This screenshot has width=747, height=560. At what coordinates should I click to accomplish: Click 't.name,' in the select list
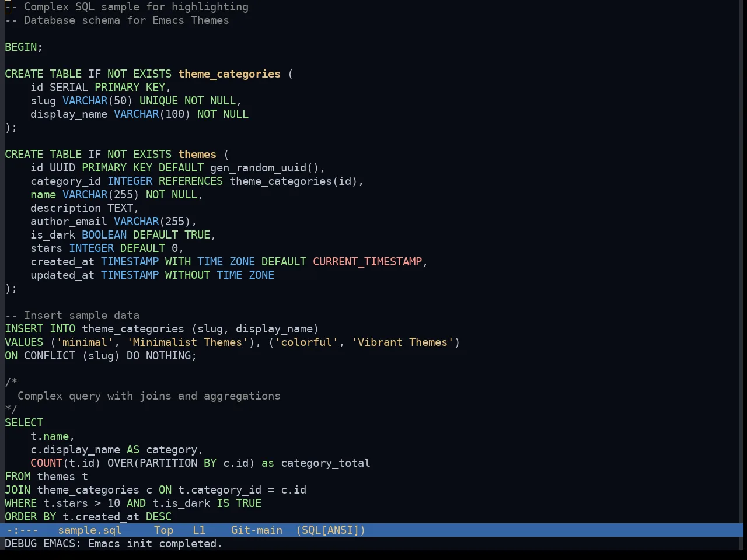pyautogui.click(x=53, y=436)
